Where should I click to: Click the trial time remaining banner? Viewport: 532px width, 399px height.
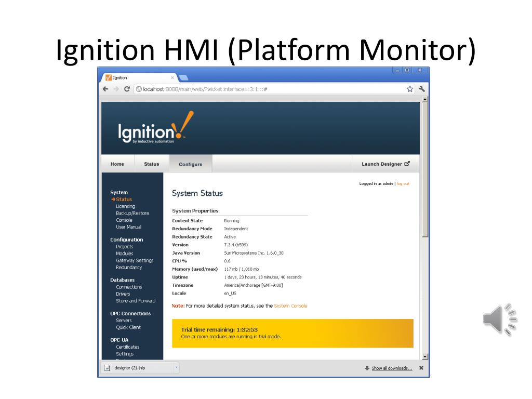point(292,333)
